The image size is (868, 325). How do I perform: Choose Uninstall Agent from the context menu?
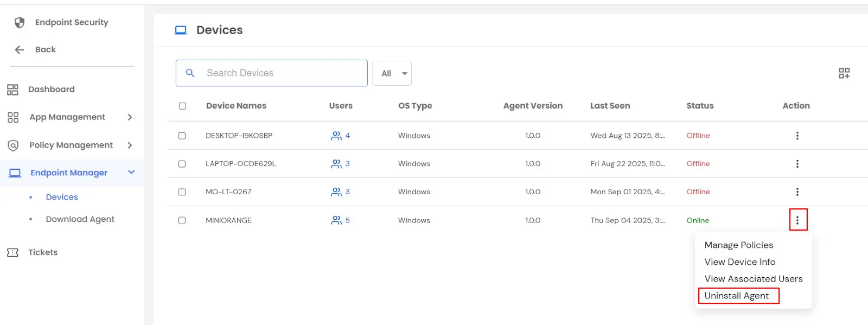click(736, 296)
